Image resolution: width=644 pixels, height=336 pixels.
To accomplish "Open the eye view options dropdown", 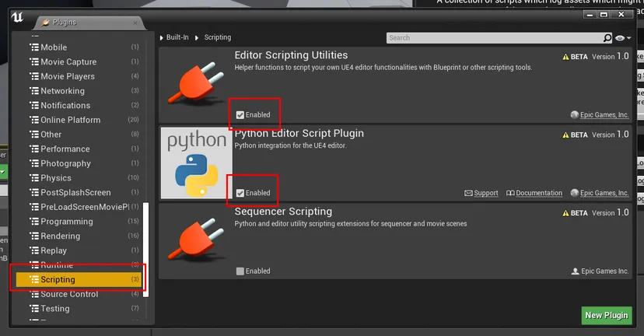I will (x=623, y=38).
